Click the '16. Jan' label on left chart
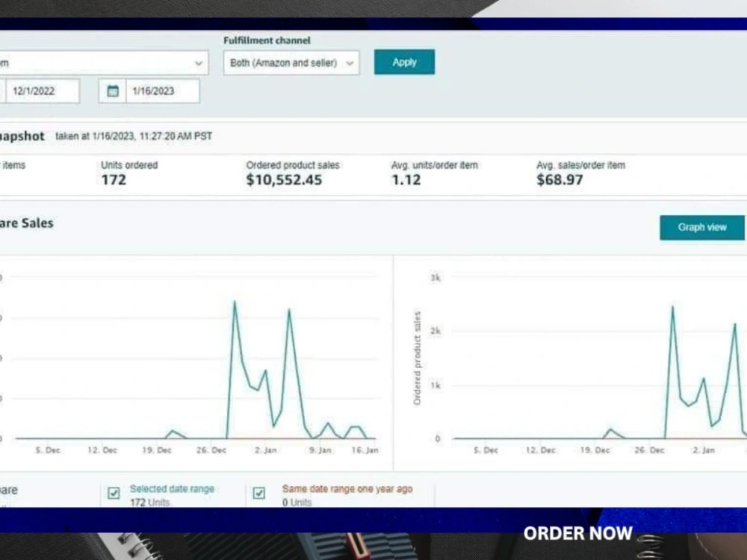 click(365, 450)
